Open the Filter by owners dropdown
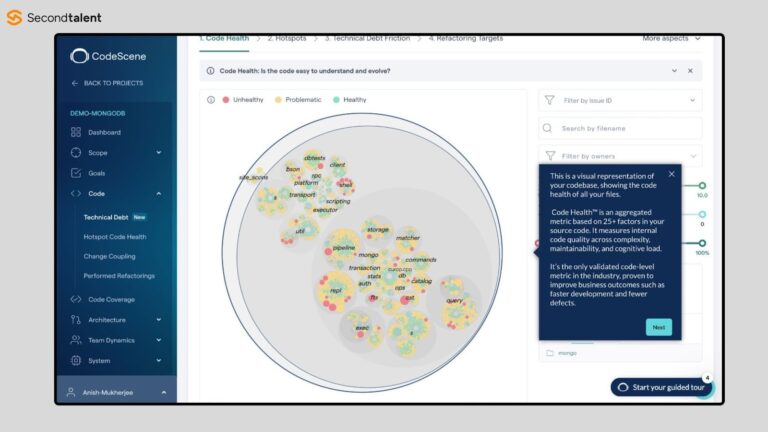The image size is (768, 432). coord(620,156)
